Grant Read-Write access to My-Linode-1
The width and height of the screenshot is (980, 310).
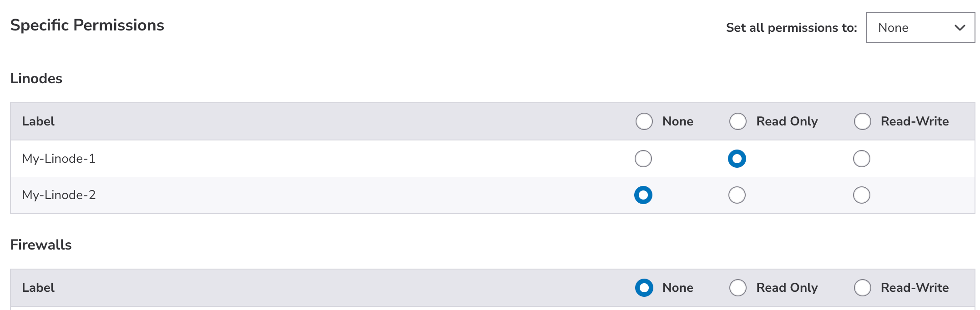[x=861, y=159]
